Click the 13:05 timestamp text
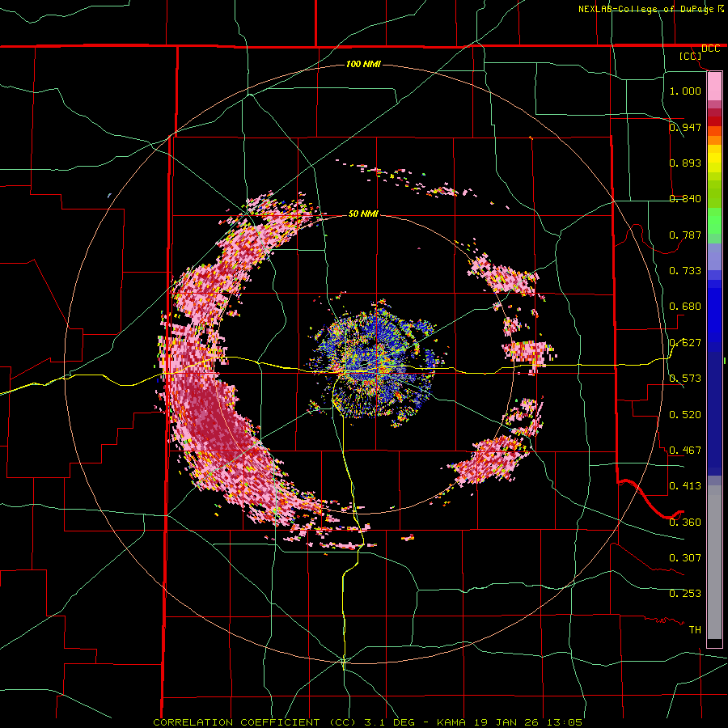728x728 pixels. [564, 722]
